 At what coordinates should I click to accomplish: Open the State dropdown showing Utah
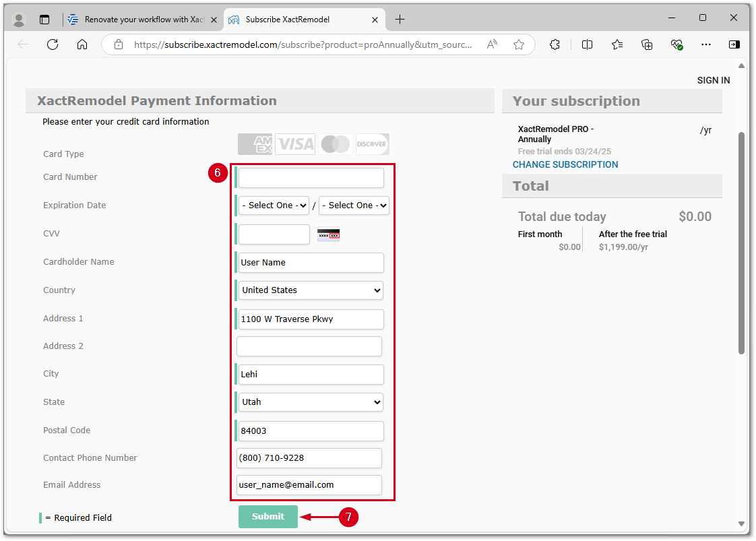pos(311,402)
